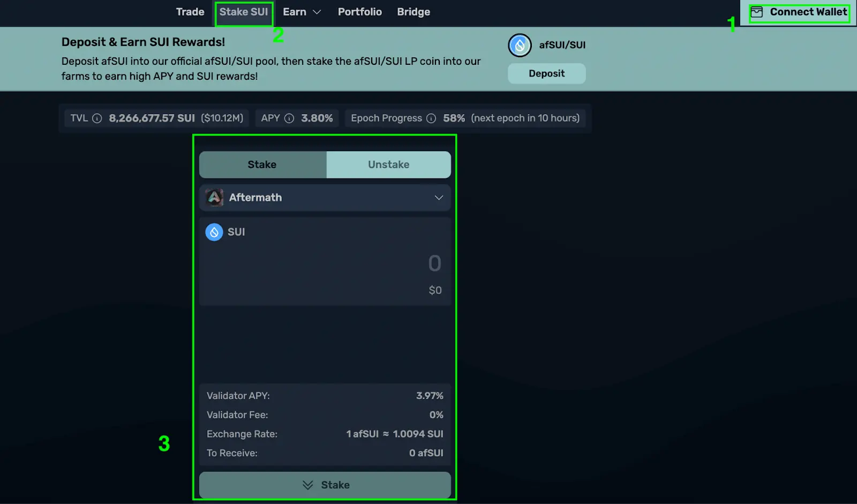Switch to the Unstake tab
Screen dimensions: 857x504
(x=388, y=164)
